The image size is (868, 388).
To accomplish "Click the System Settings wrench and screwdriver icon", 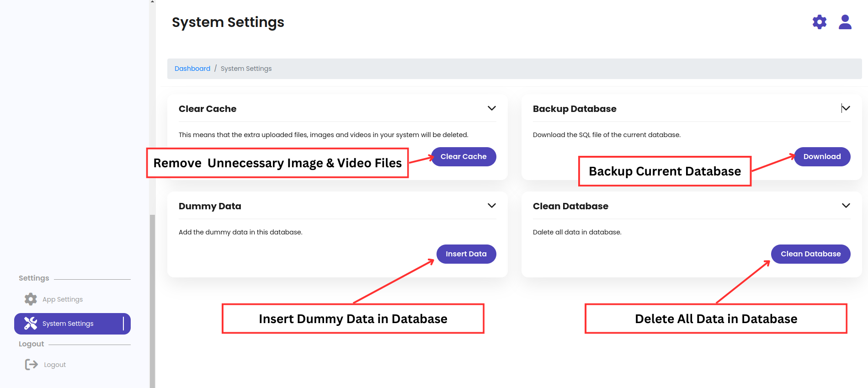I will click(31, 324).
